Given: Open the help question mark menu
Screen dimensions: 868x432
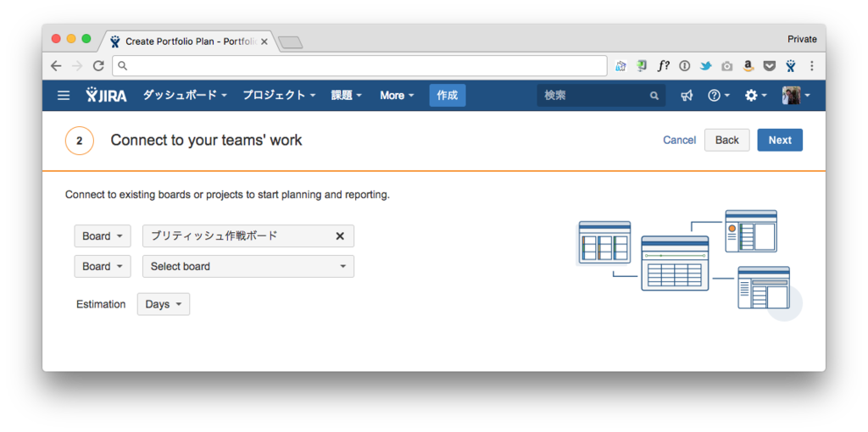Looking at the screenshot, I should coord(719,96).
